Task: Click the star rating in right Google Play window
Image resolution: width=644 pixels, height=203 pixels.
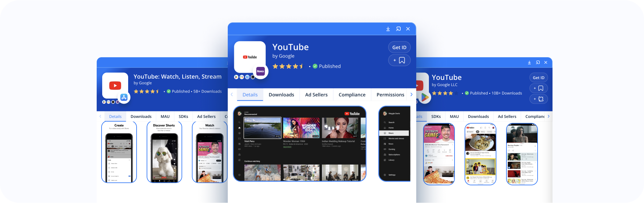Action: coord(445,93)
